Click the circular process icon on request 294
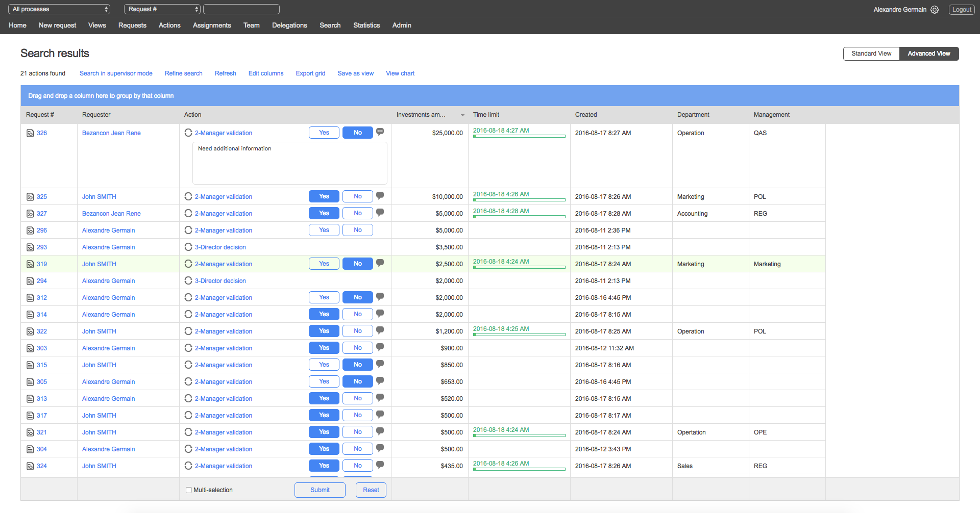 point(188,280)
